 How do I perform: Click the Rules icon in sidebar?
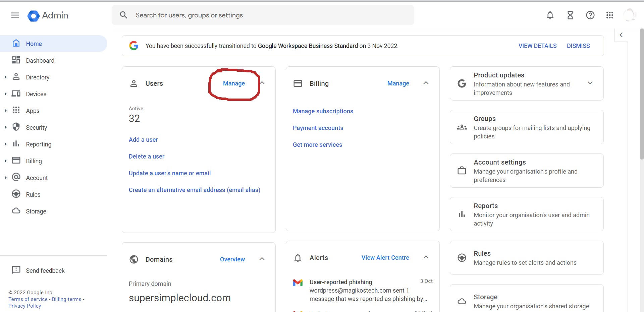click(16, 194)
